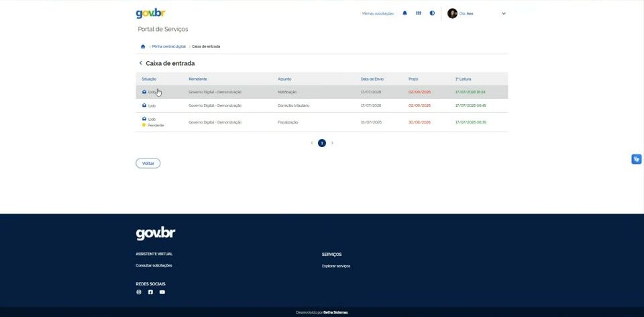
Task: Open Explorar serviços footer link
Action: (336, 267)
